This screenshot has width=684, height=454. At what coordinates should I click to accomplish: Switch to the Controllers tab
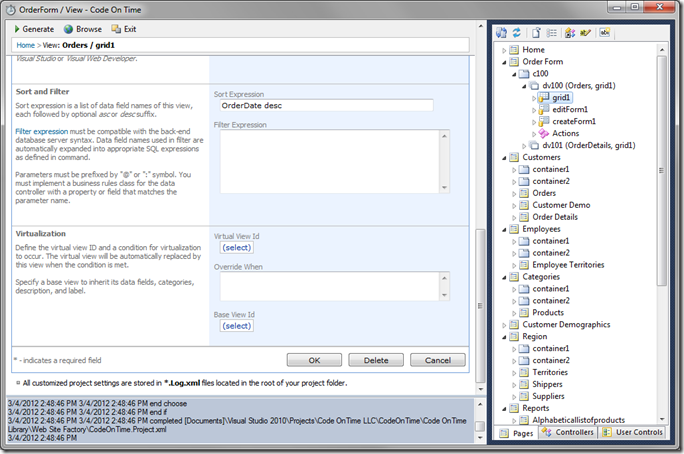[568, 432]
